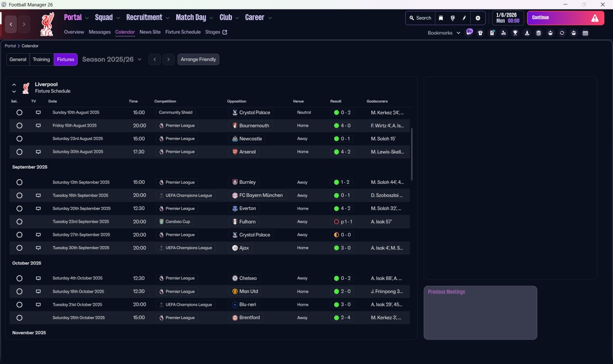Go forward with the right history arrow
613x364 pixels.
pos(24,24)
